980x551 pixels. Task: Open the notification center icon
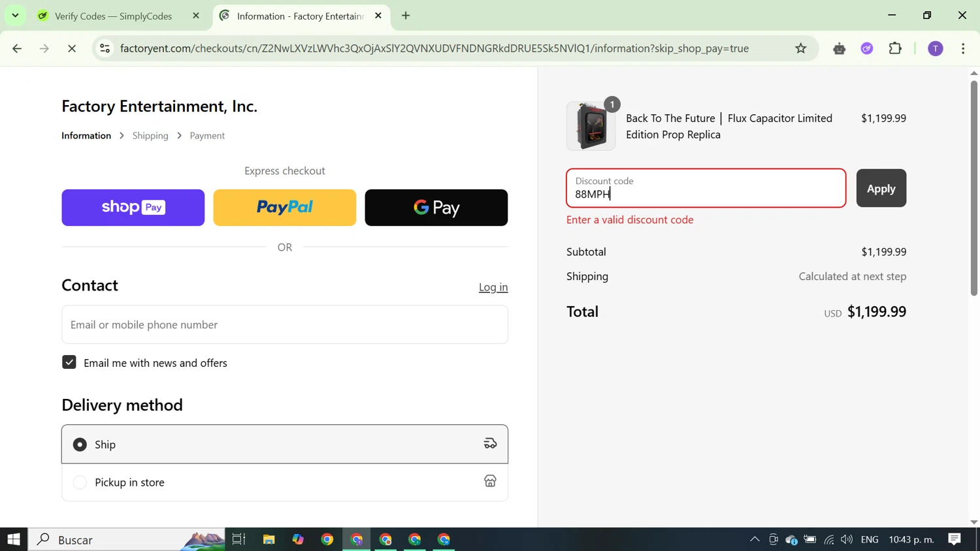tap(955, 539)
